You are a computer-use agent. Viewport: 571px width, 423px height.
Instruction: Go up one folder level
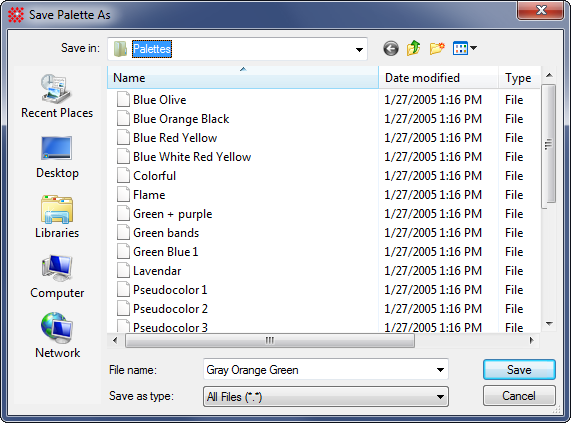click(x=414, y=48)
